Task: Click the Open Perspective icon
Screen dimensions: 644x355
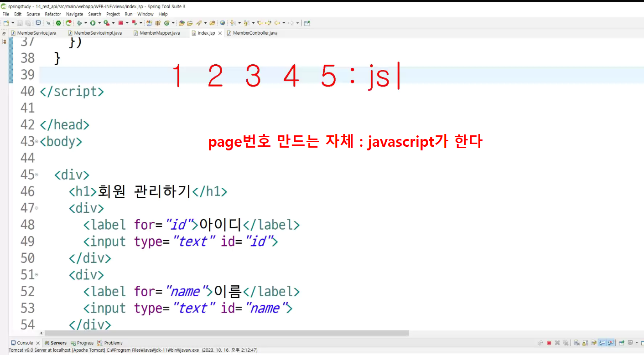Action: pyautogui.click(x=307, y=23)
